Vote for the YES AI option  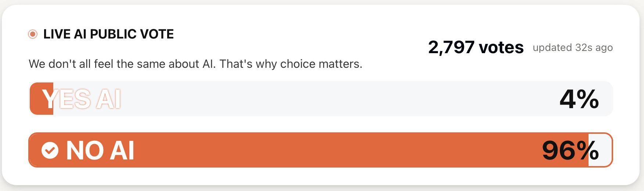pos(320,99)
